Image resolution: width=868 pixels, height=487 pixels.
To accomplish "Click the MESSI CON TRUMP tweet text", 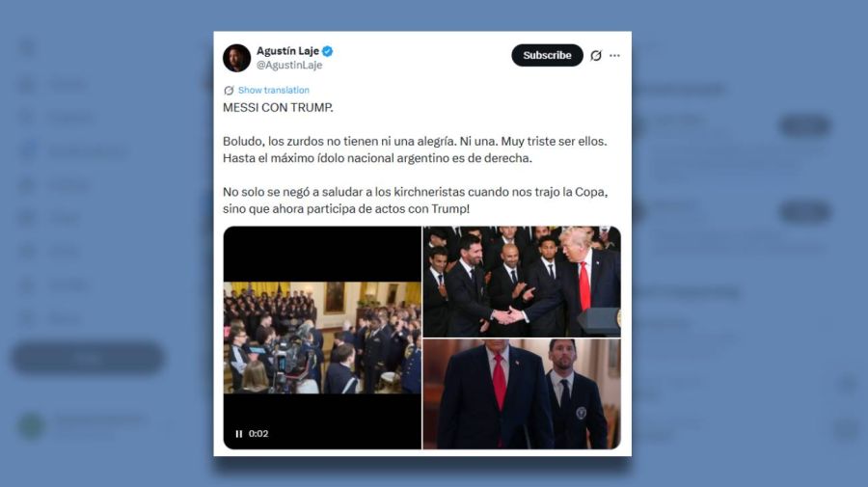I will pos(278,108).
